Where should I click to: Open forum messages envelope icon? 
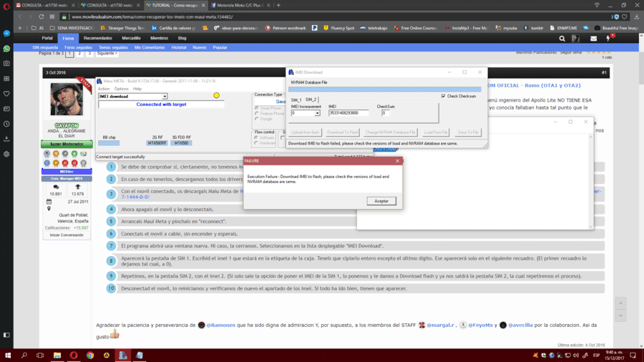pyautogui.click(x=593, y=39)
